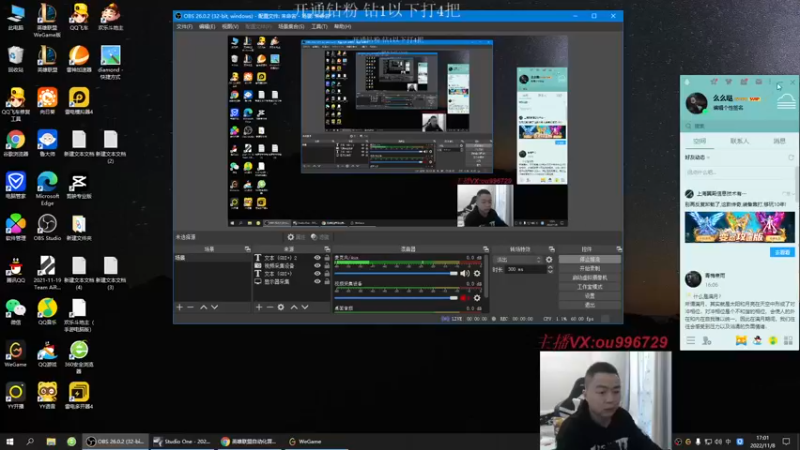
Task: Open the 编辑(E) menu in OBS
Action: pos(207,27)
